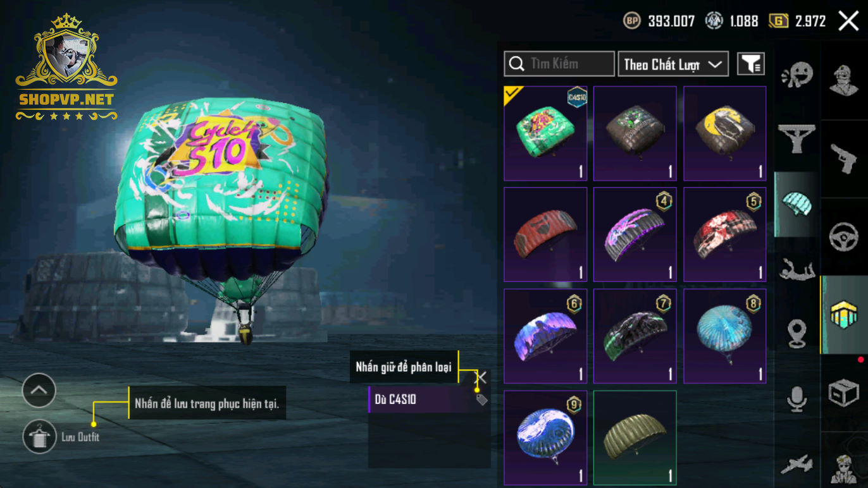Expand the up chevron circle button
The image size is (868, 488).
click(39, 390)
